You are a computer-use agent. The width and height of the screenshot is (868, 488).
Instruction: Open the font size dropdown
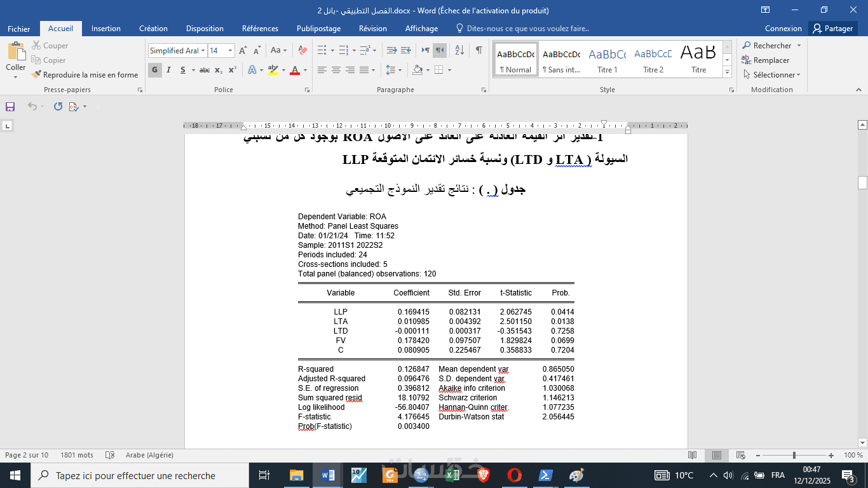[230, 51]
